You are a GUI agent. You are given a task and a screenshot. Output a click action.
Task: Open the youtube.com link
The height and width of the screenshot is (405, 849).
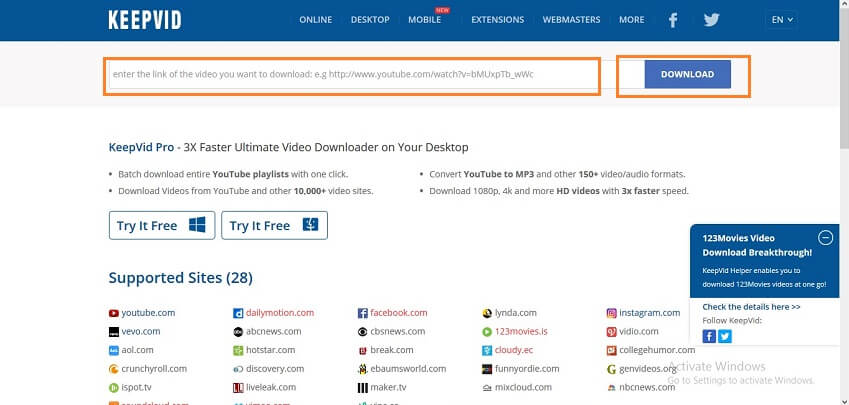click(x=148, y=313)
